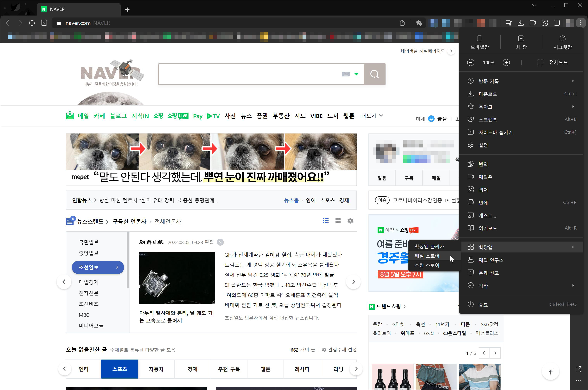Choose 번역 translate in menu
This screenshot has width=588, height=390.
tap(521, 164)
